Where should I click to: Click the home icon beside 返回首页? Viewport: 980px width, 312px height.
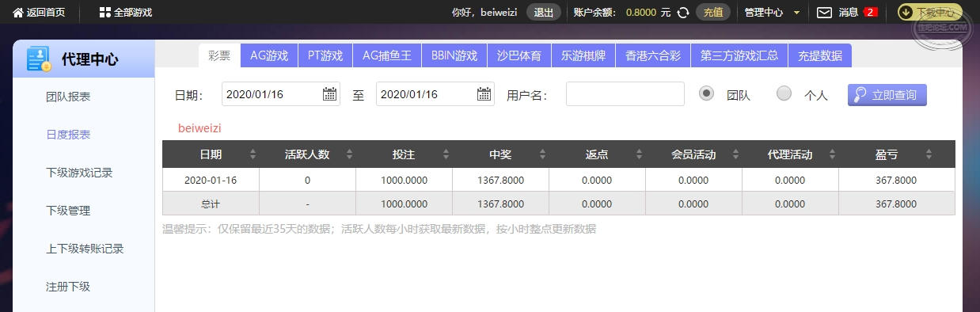point(18,12)
